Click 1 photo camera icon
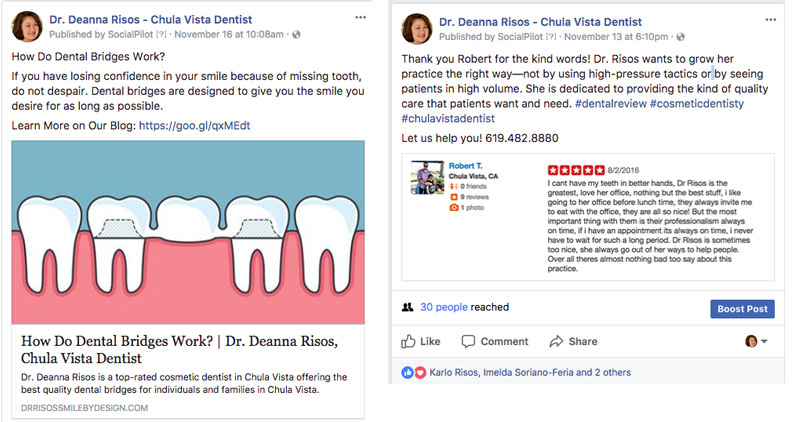The image size is (792, 422). coord(454,208)
